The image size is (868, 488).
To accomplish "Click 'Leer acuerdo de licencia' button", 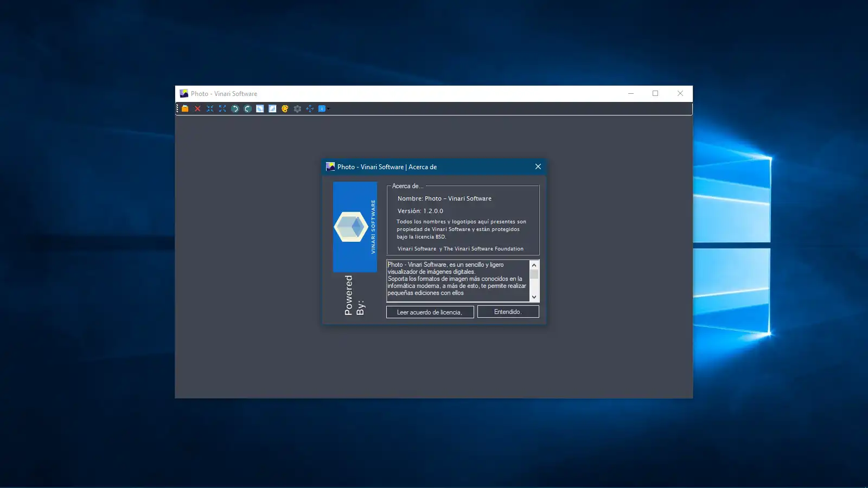I will (430, 312).
